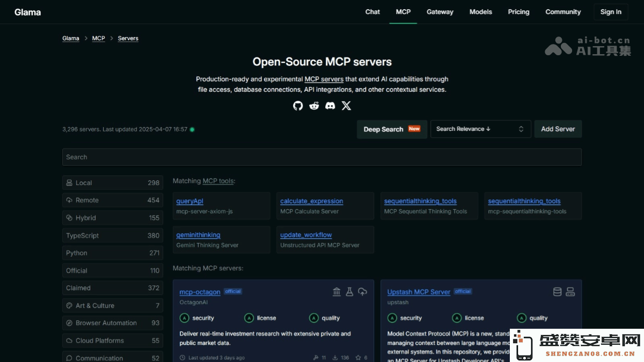This screenshot has width=644, height=362.
Task: Click the license grade A badge on Upstash card
Action: pyautogui.click(x=457, y=318)
